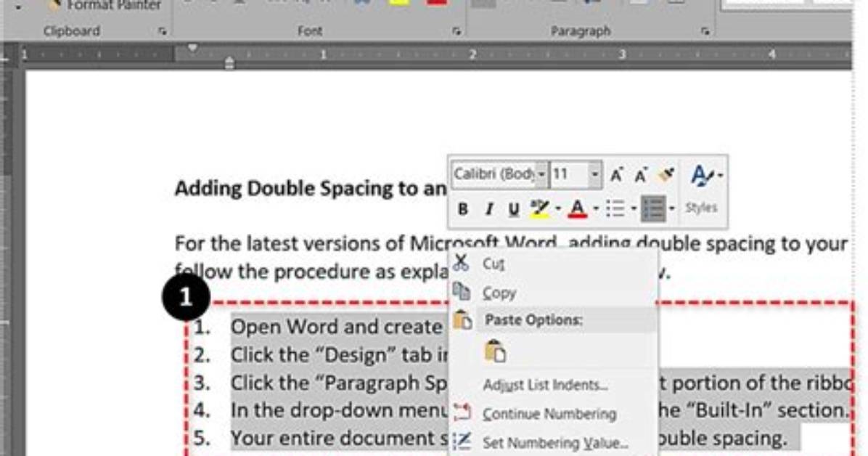Viewport: 868px width, 456px height.
Task: Decrease font size with Shrink Font icon
Action: 641,175
